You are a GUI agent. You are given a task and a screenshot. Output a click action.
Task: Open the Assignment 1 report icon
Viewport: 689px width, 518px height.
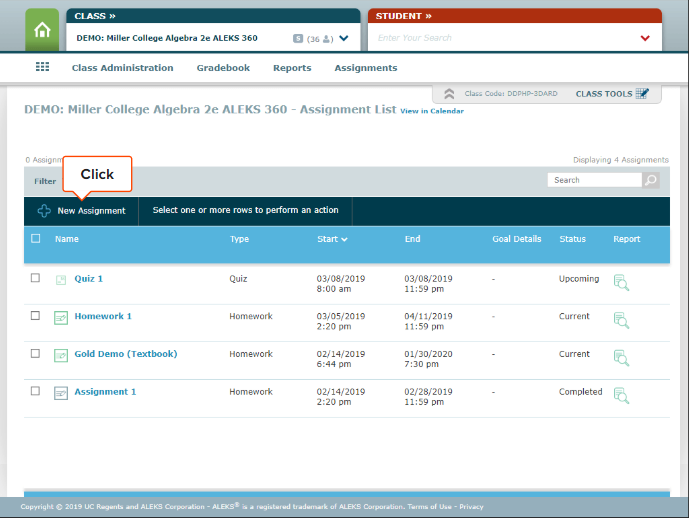click(621, 395)
